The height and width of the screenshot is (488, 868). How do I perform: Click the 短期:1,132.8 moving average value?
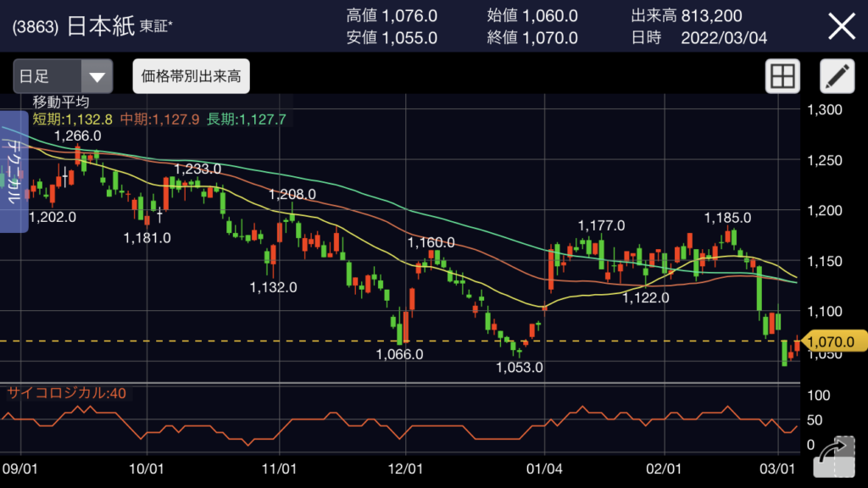coord(72,119)
